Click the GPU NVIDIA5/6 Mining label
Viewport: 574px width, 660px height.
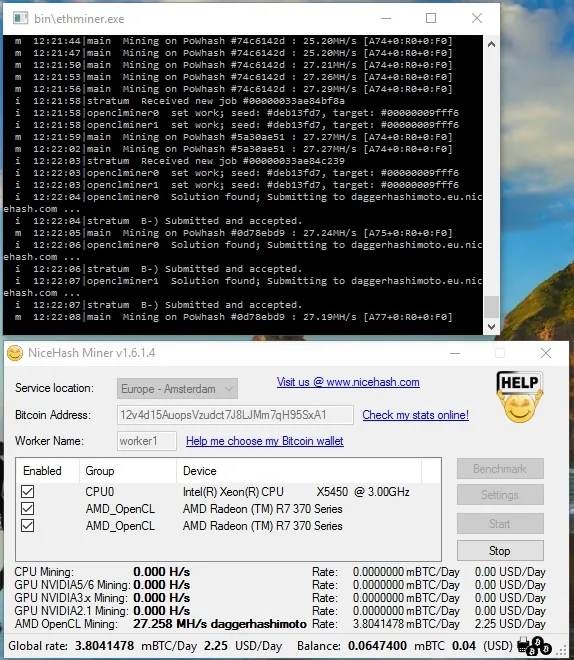[72, 585]
